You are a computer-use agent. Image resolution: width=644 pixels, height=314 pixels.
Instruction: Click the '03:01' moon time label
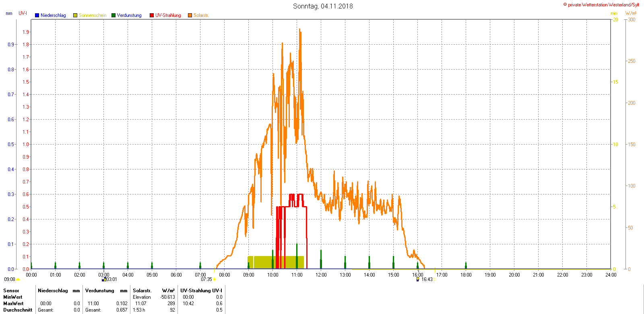pyautogui.click(x=111, y=279)
